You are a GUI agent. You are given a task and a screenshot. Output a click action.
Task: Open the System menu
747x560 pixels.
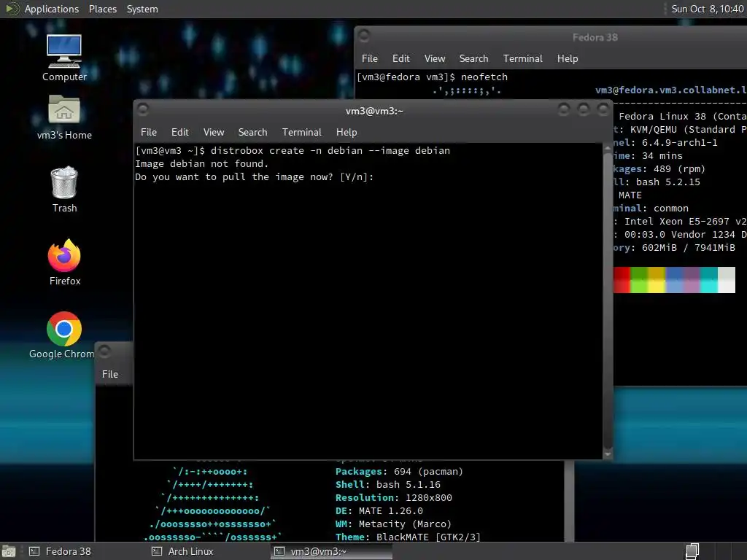(142, 9)
